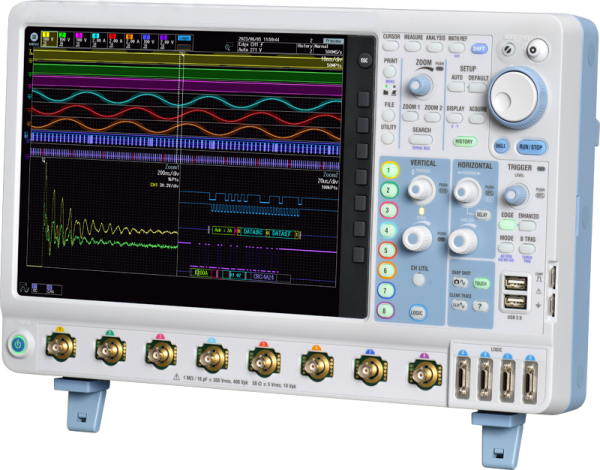Click the round LOGIC key
This screenshot has width=600, height=470.
click(417, 313)
